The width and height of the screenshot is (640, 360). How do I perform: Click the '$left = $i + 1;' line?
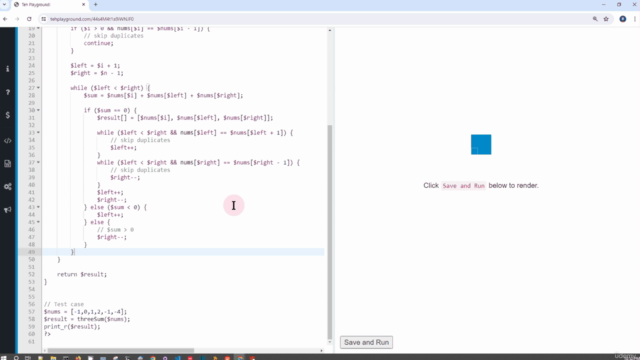click(x=95, y=65)
